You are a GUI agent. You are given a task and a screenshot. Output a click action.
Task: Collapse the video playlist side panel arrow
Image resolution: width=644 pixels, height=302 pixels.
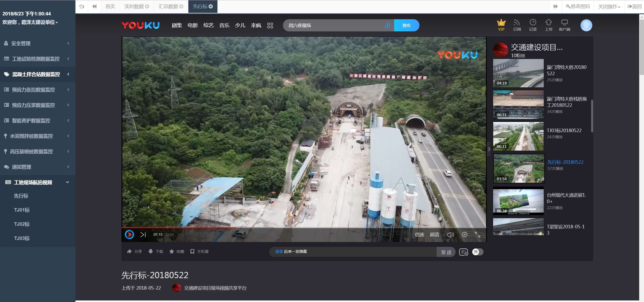click(x=489, y=149)
